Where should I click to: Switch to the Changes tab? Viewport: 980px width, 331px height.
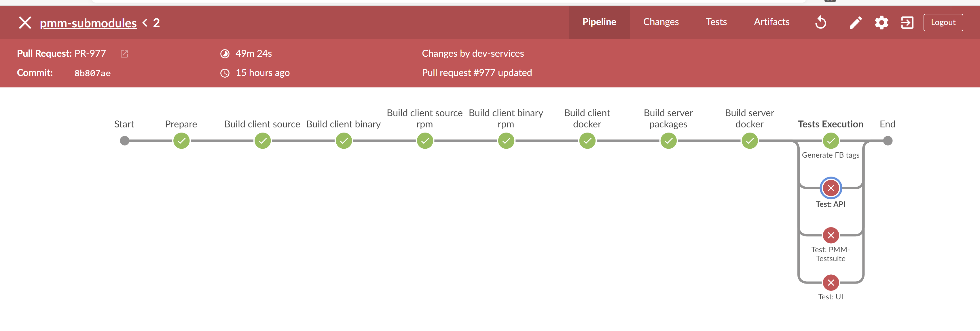[661, 22]
